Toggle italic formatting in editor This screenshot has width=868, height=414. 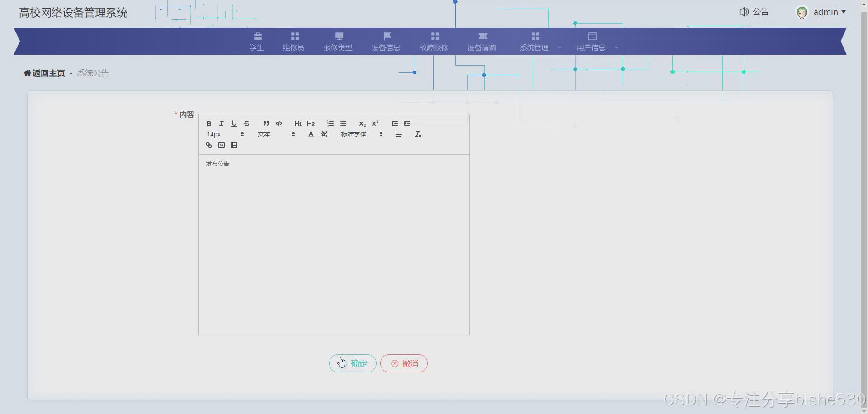click(x=222, y=123)
